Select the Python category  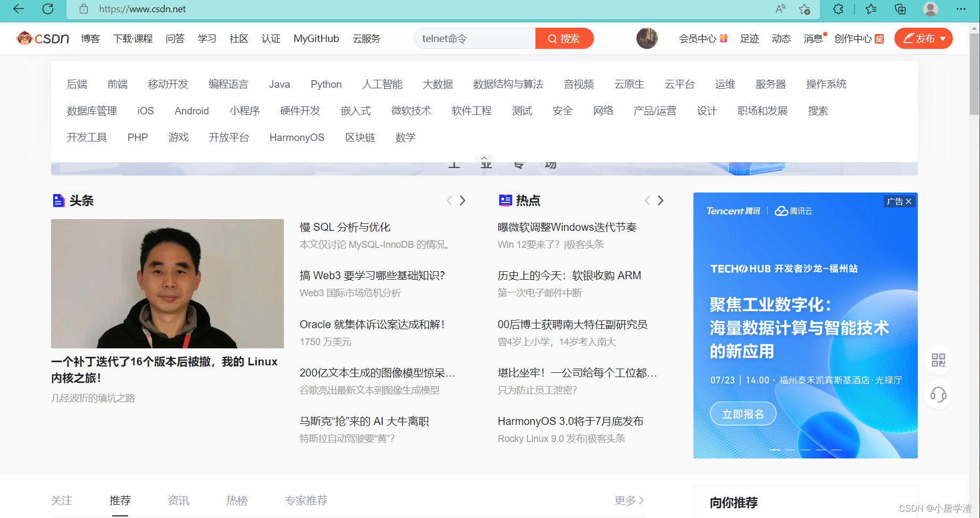(326, 84)
